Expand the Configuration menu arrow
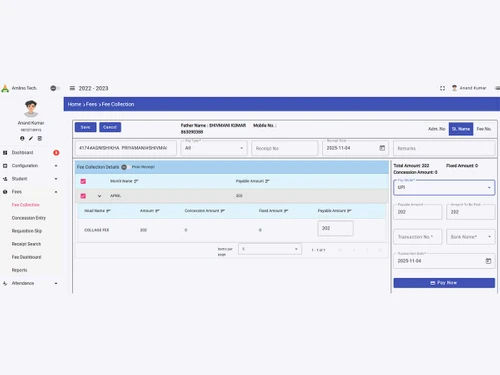500x375 pixels. pos(56,166)
